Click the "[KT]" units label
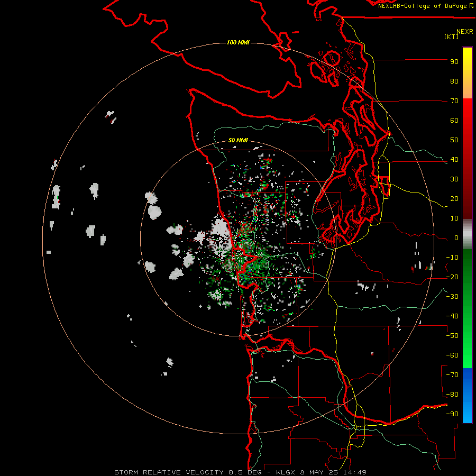This screenshot has height=476, width=476. (x=452, y=36)
